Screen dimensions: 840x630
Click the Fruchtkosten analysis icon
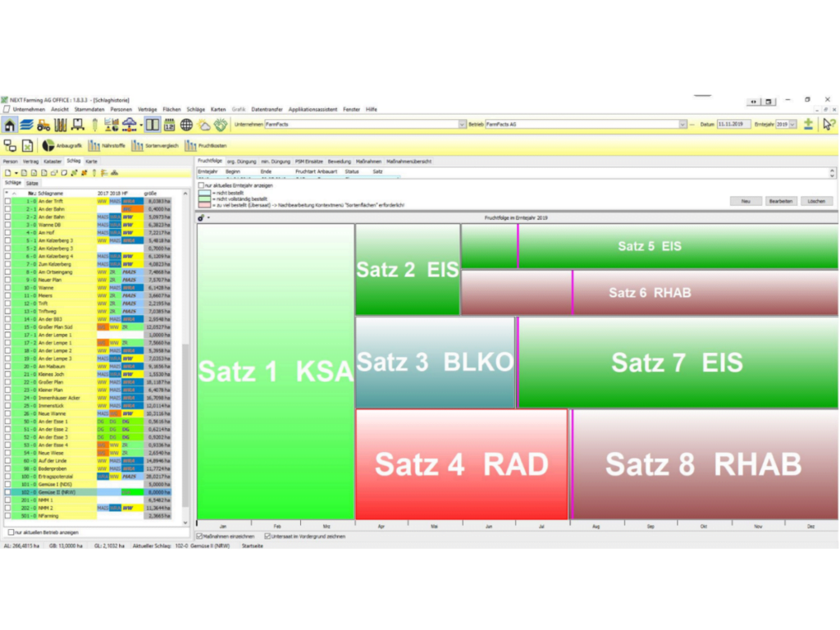[191, 146]
